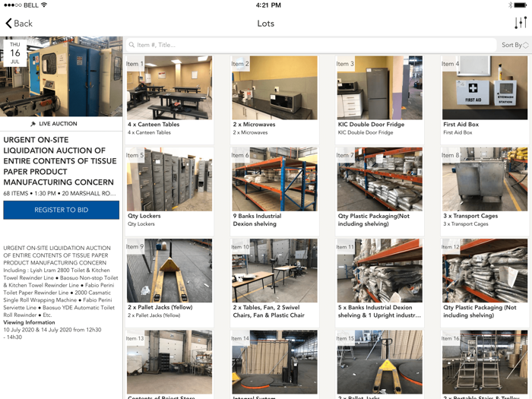
Task: Open Item 14 integral system photo
Action: point(274,362)
